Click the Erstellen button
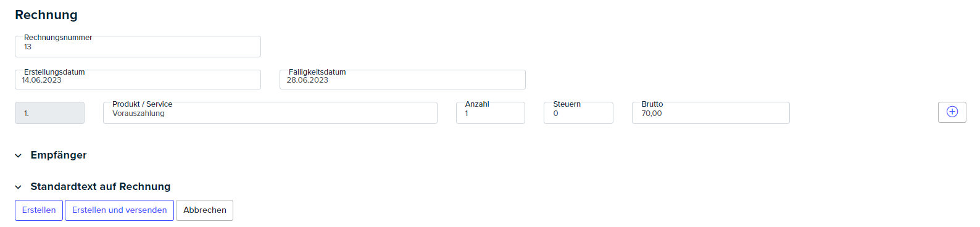Image resolution: width=980 pixels, height=227 pixels. pyautogui.click(x=39, y=210)
